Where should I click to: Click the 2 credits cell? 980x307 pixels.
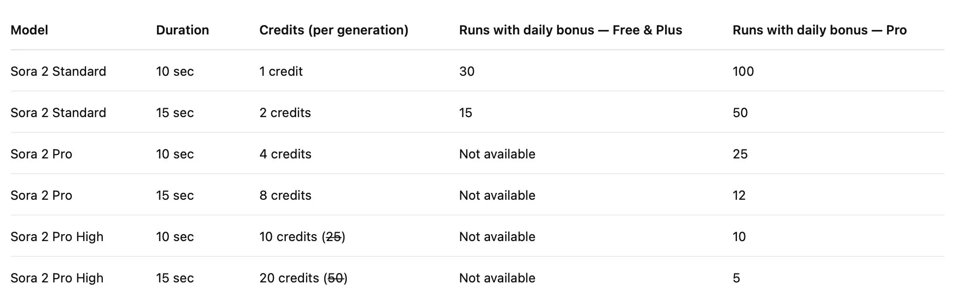(x=285, y=113)
